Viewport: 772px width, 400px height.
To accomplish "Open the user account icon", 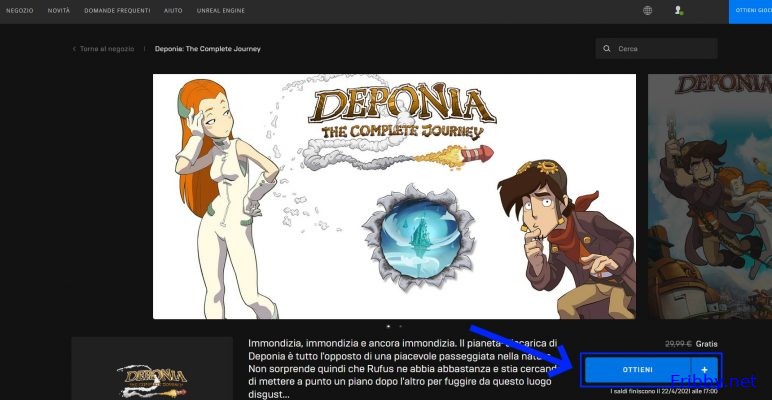I will (679, 10).
